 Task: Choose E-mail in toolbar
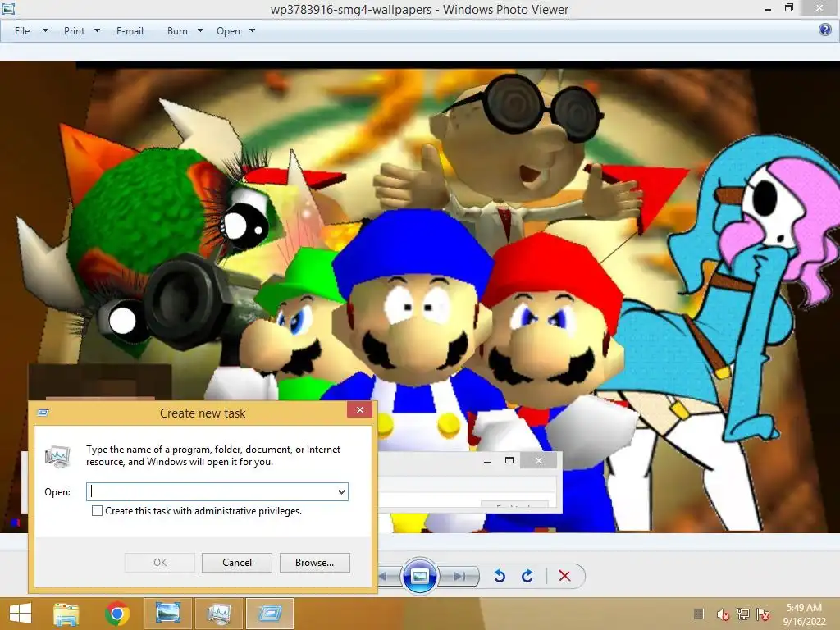pos(130,31)
